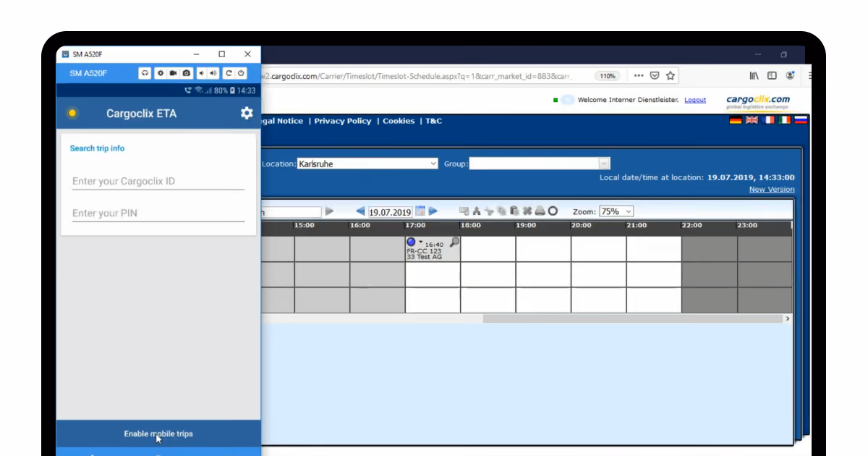
Task: Go to the previous day arrow
Action: (x=360, y=211)
